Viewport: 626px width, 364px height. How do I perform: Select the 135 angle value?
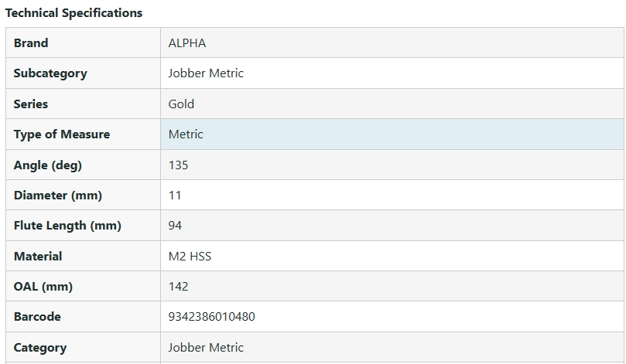pyautogui.click(x=178, y=165)
